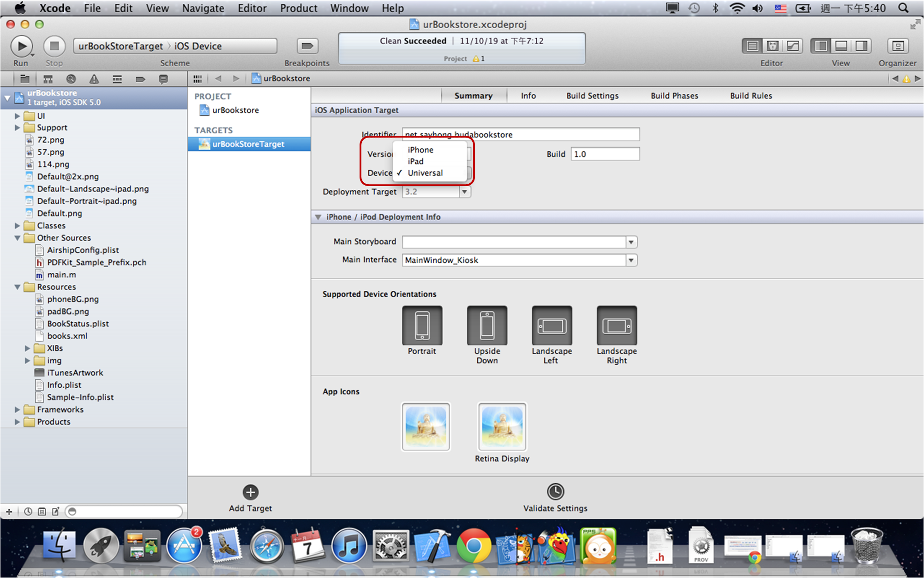The width and height of the screenshot is (924, 578).
Task: Stop the running build
Action: pos(54,46)
